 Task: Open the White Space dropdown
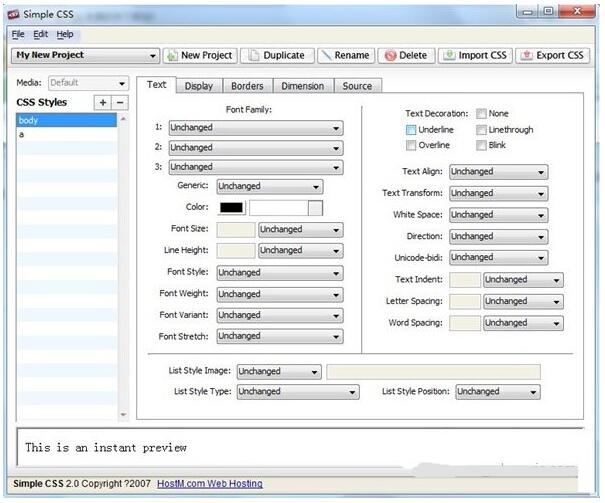pyautogui.click(x=499, y=215)
